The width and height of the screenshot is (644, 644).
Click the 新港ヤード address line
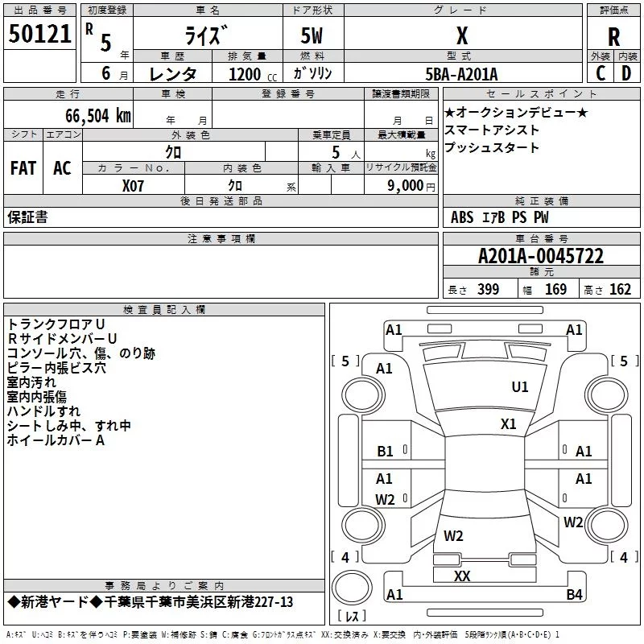151,602
